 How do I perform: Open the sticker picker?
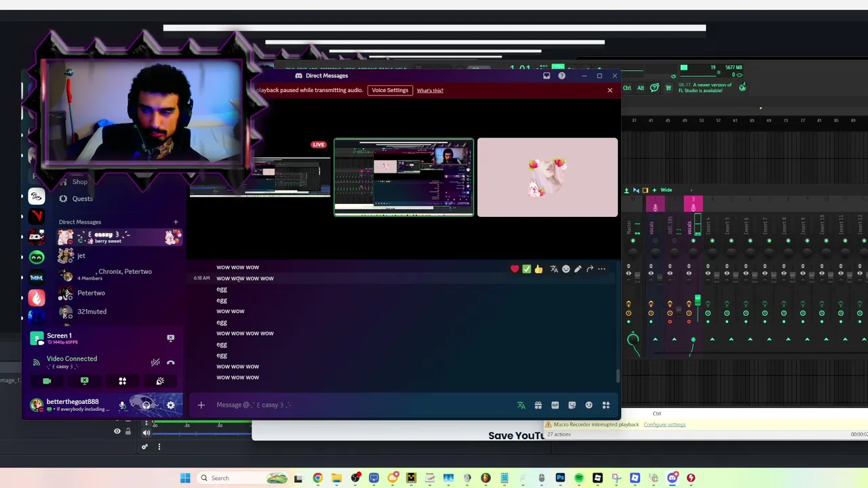click(x=572, y=405)
